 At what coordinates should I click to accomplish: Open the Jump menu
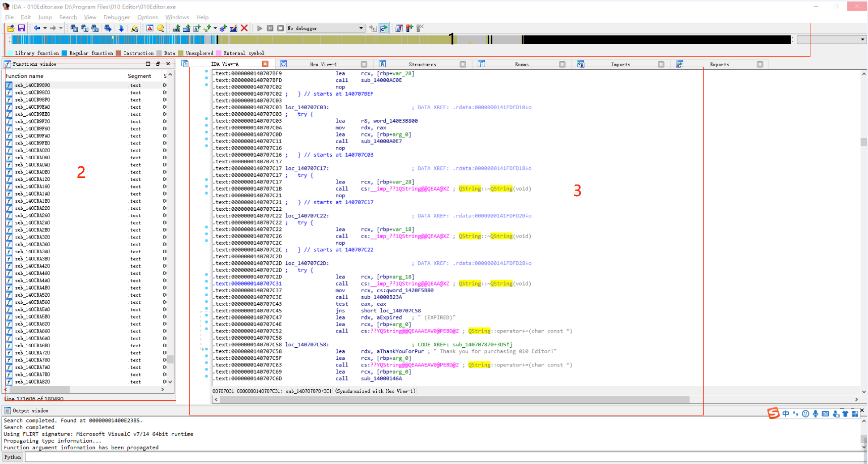(x=45, y=17)
